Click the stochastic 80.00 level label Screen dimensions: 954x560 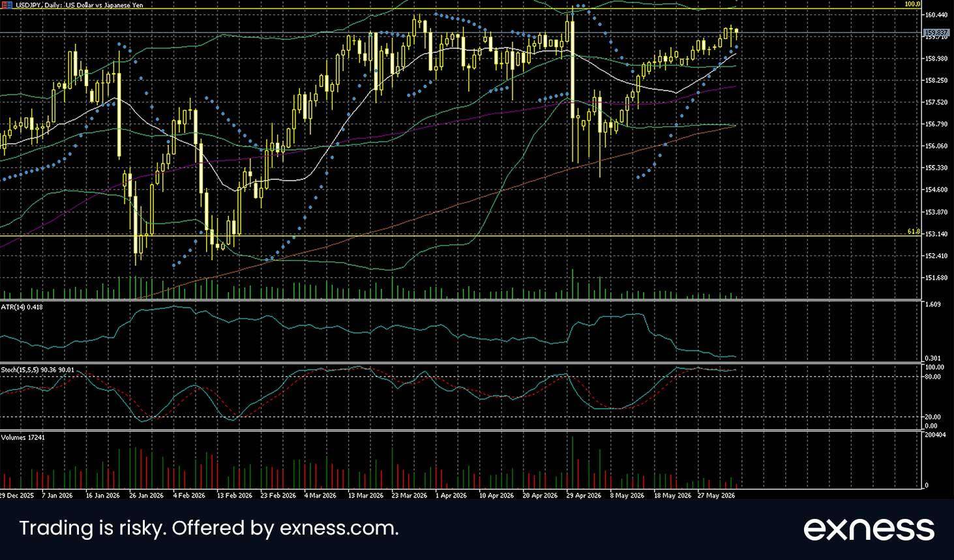932,376
